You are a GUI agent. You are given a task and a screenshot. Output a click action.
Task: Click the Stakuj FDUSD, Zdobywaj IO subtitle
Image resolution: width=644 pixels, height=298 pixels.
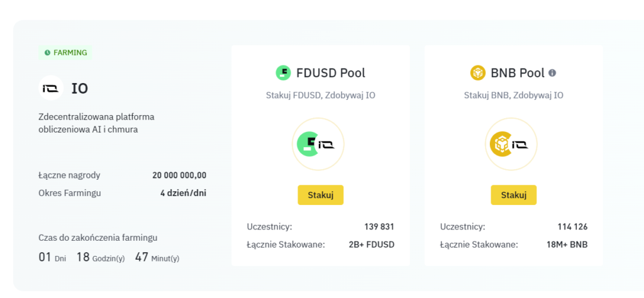point(321,96)
